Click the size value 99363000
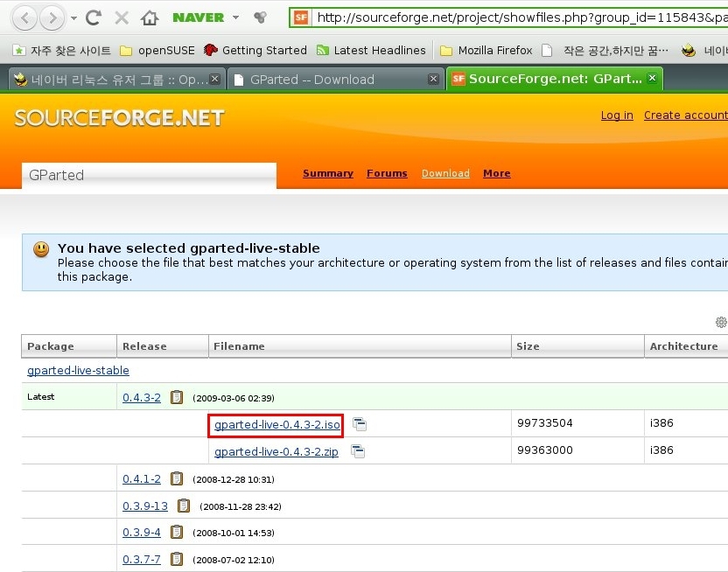This screenshot has width=728, height=572. (544, 450)
